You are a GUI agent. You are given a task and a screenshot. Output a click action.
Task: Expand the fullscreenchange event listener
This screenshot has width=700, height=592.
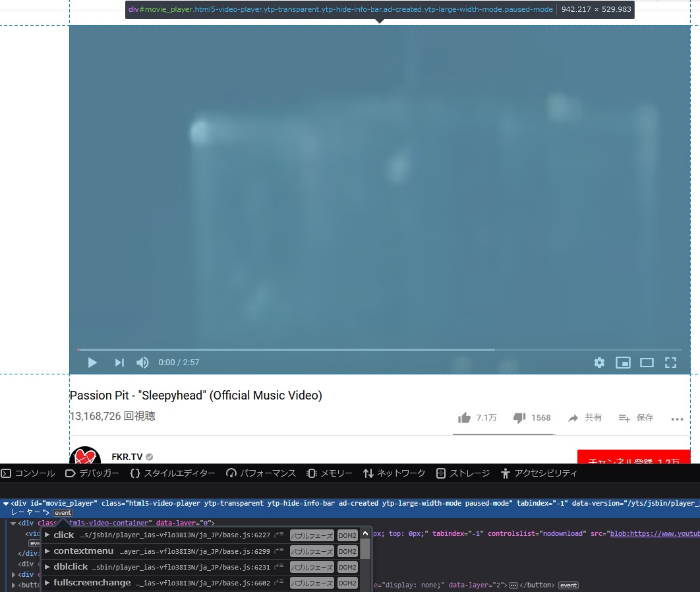pyautogui.click(x=47, y=583)
